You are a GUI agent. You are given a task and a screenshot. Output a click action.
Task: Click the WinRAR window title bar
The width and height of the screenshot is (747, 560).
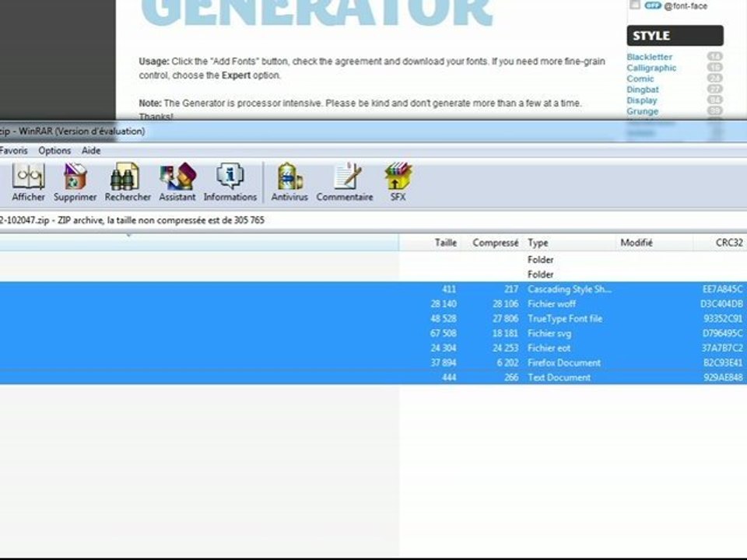tap(373, 131)
